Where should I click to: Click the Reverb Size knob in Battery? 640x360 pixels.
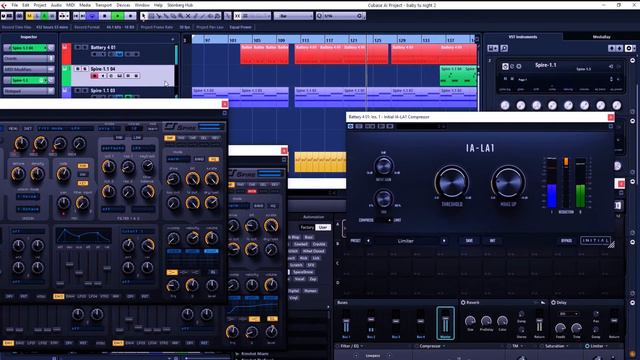pyautogui.click(x=470, y=321)
